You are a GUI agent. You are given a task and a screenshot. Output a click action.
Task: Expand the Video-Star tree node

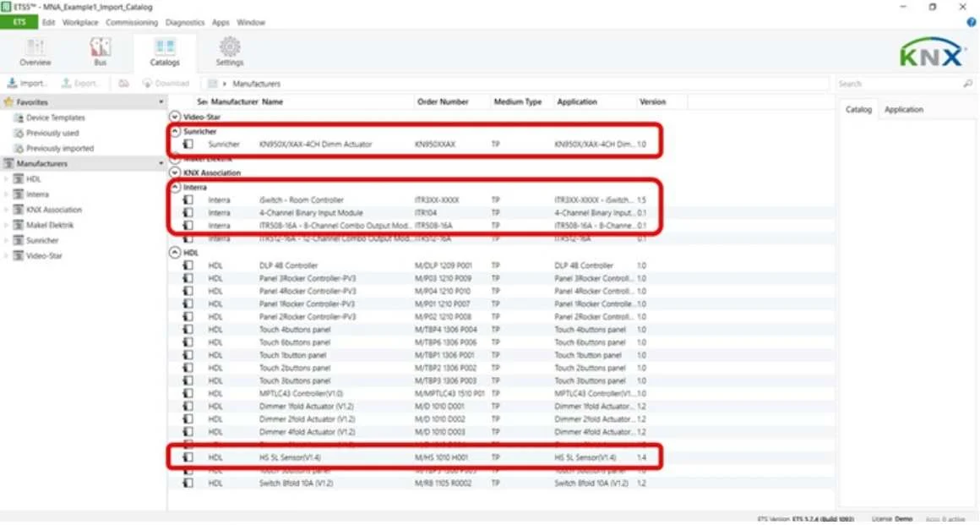pyautogui.click(x=6, y=255)
